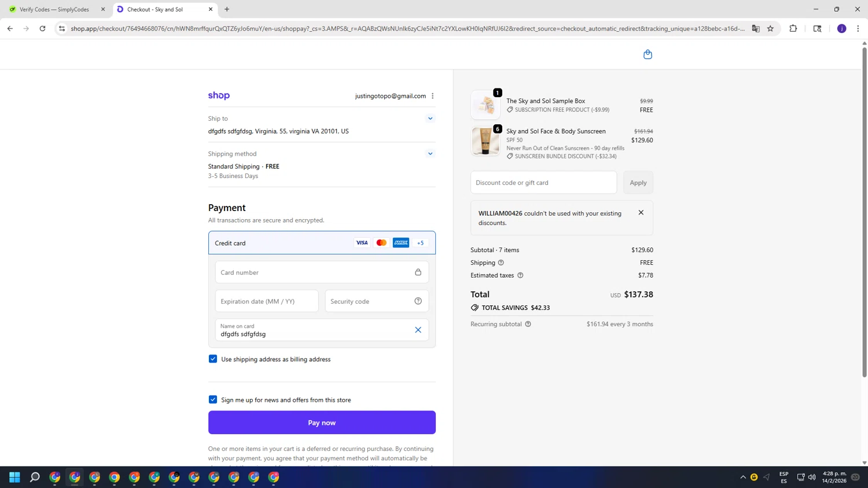The width and height of the screenshot is (868, 488).
Task: Clear the Name on card field
Action: (418, 330)
